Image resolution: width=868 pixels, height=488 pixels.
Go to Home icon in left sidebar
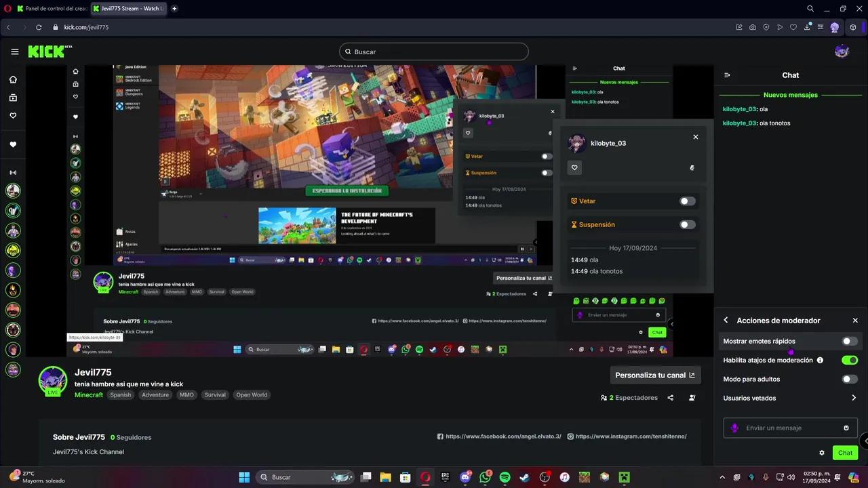point(13,79)
